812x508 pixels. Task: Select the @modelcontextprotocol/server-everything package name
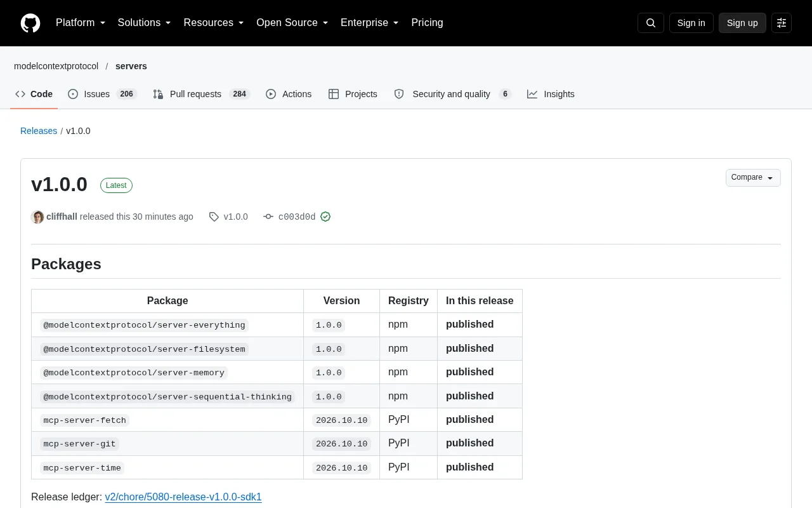144,325
